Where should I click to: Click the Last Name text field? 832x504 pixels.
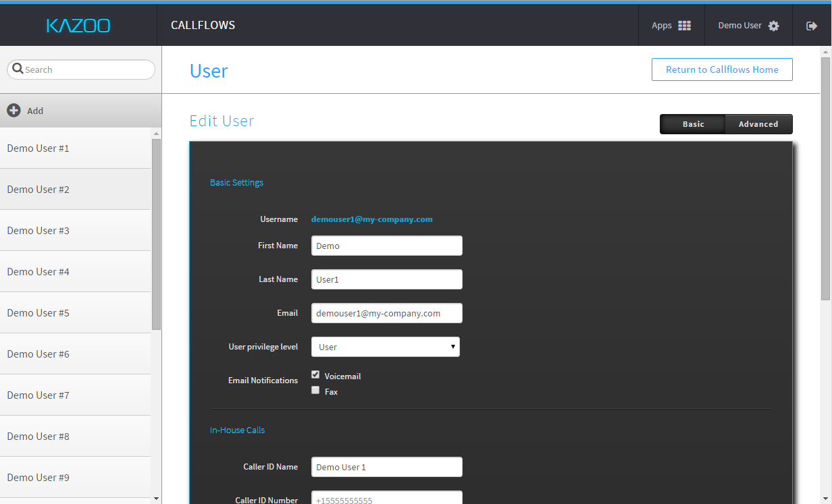[386, 279]
